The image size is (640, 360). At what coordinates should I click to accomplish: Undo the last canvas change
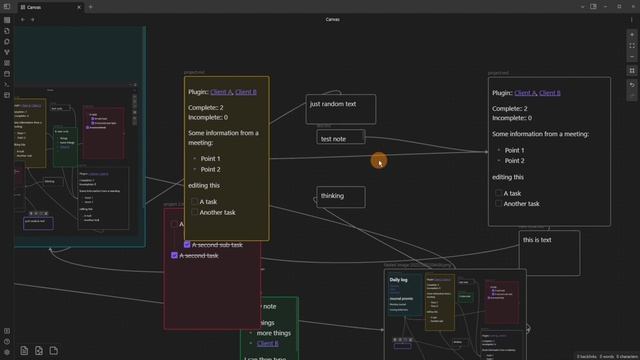(x=632, y=85)
